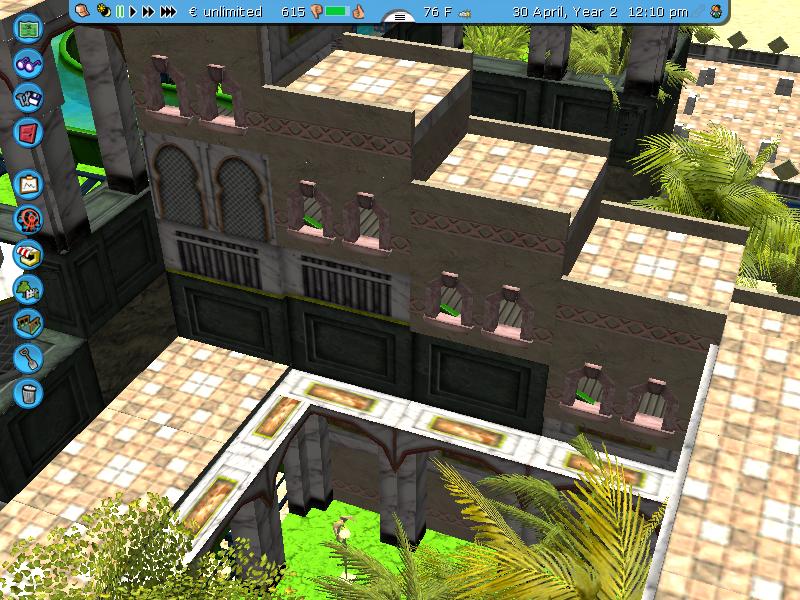Click the clock time 12:10 pm
Screen dimensions: 800x600
click(x=658, y=12)
